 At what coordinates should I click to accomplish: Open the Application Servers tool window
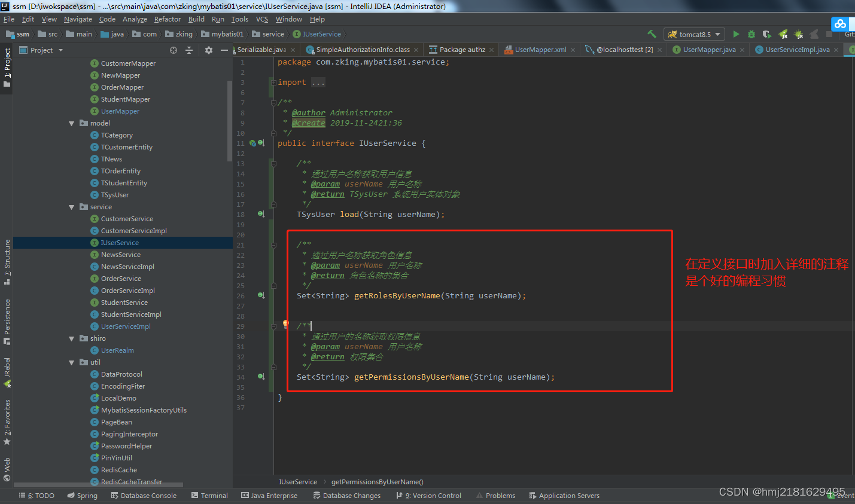[564, 496]
